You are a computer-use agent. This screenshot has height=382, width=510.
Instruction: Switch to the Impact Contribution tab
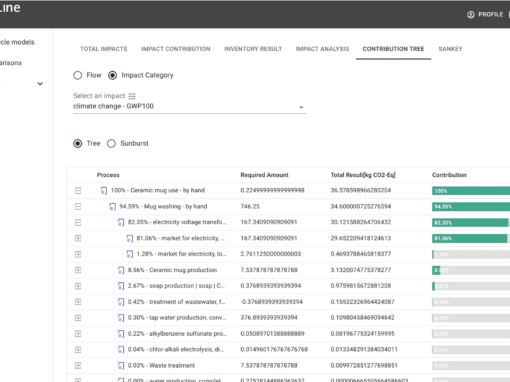click(x=176, y=49)
